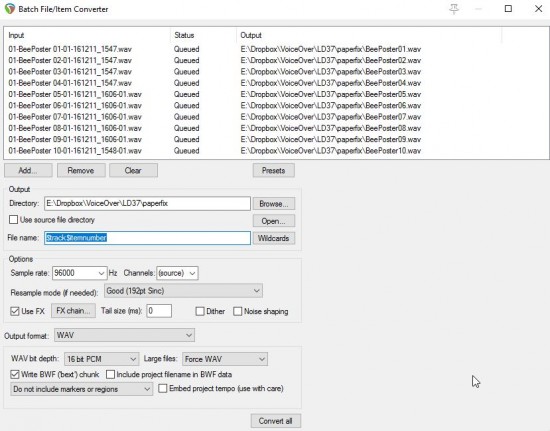Sort by the Input column header
The image size is (550, 431).
pos(88,35)
